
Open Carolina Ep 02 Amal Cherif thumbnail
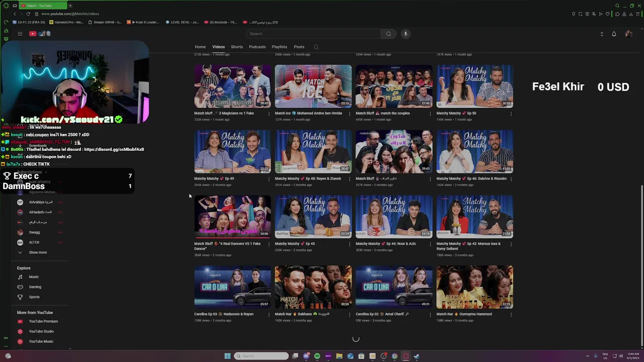(x=394, y=287)
